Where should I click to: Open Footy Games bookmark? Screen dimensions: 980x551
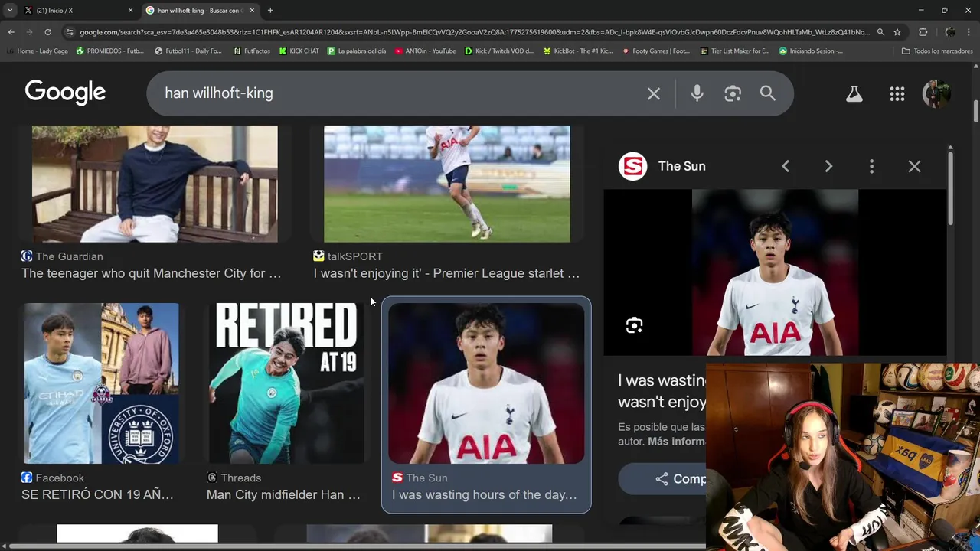(x=656, y=51)
